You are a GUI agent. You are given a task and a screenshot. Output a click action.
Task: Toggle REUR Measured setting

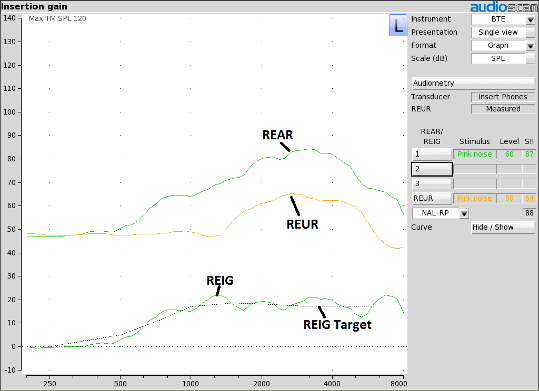pos(503,109)
